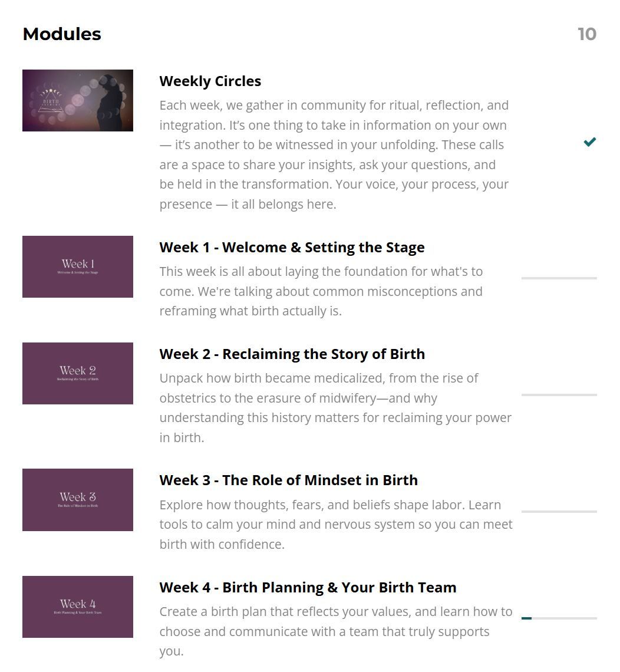Click the module count number 10
Screen dimensions: 620x672
[x=586, y=34]
